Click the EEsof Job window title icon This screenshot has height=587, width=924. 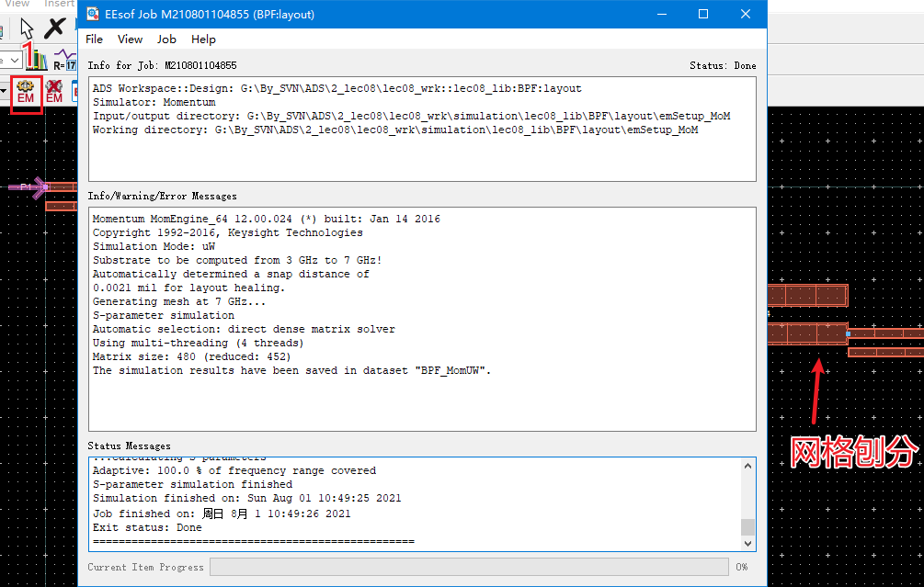[x=93, y=14]
